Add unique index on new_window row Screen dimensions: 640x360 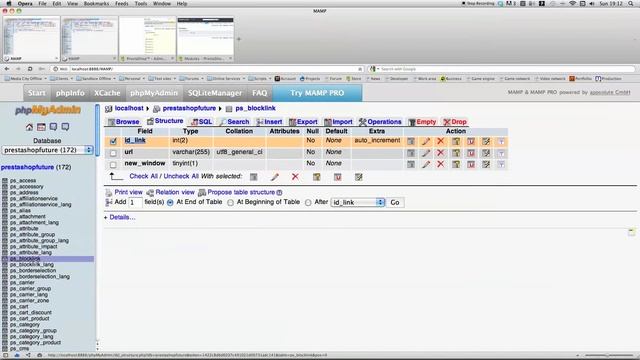tap(471, 164)
